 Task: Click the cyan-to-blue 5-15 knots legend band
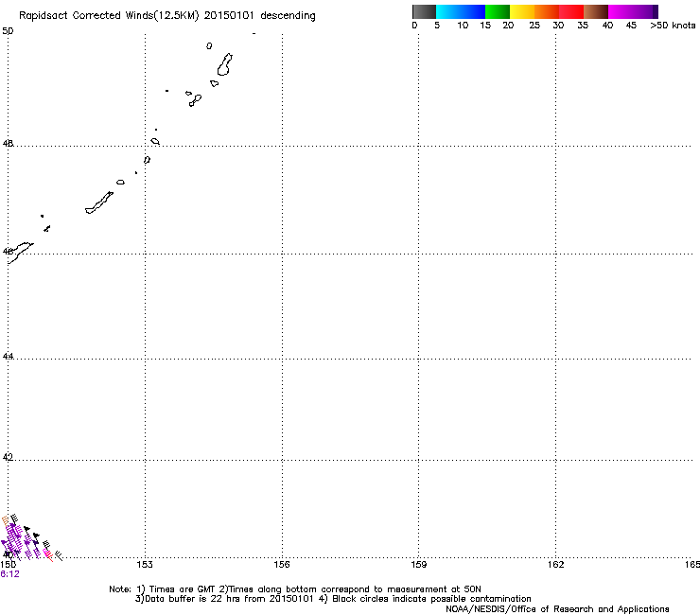pos(461,11)
